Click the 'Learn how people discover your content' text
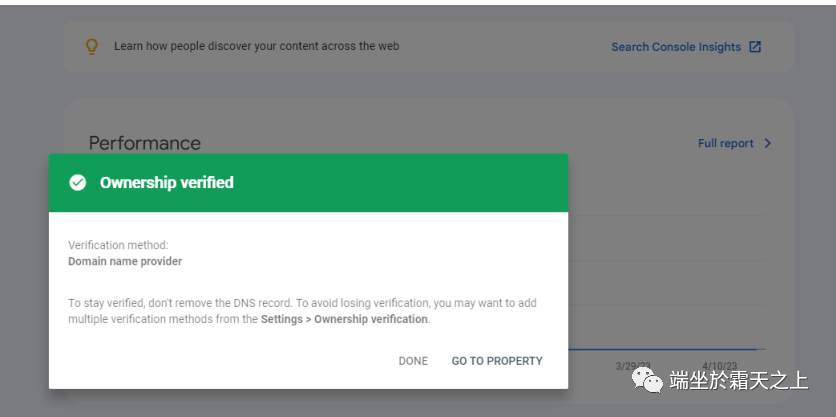The width and height of the screenshot is (836, 417). point(256,46)
